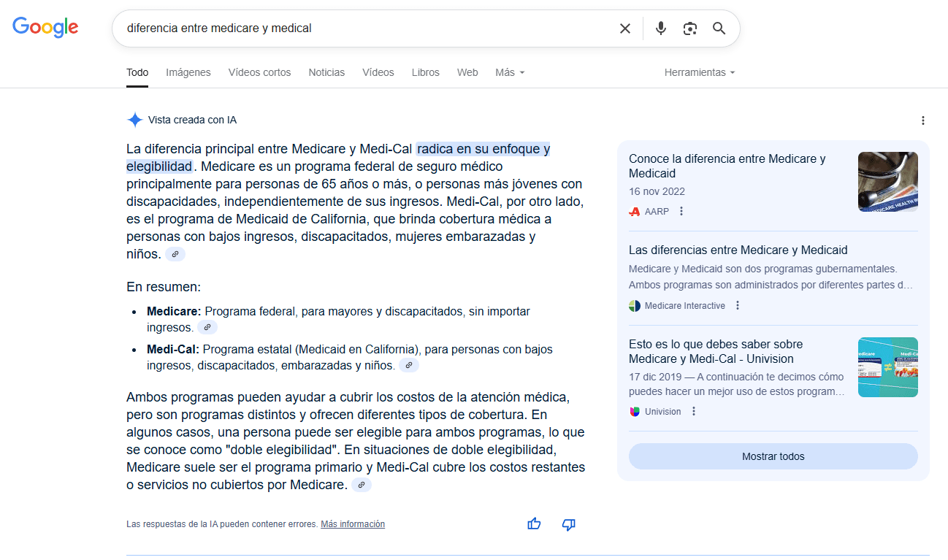Image resolution: width=948 pixels, height=560 pixels.
Task: Open the Herramientas tools dropdown
Action: tap(700, 72)
